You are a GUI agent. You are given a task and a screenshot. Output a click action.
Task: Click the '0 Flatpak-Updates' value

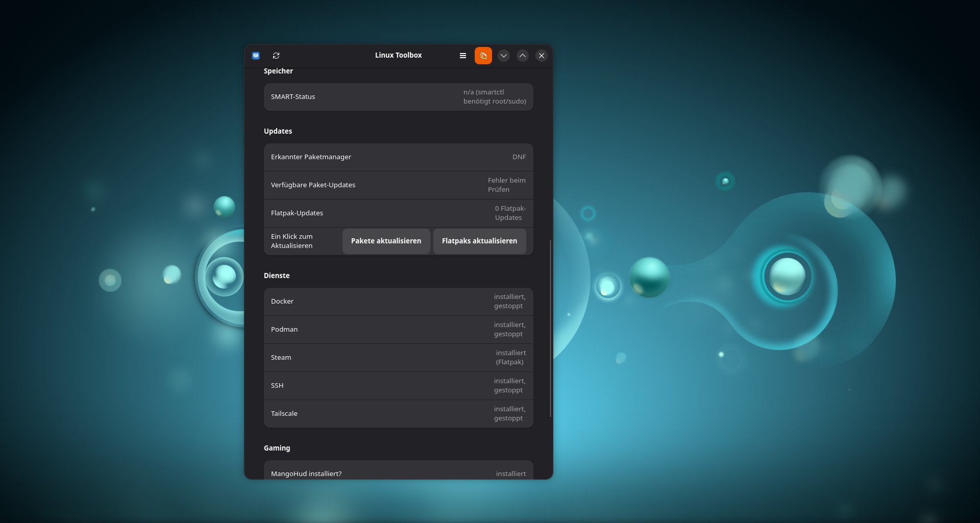[x=510, y=213]
